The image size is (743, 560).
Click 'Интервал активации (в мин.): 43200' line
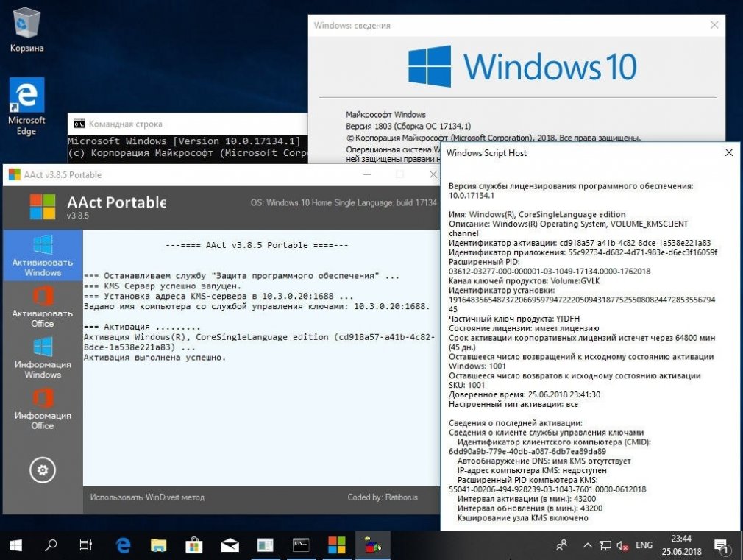[x=527, y=499]
